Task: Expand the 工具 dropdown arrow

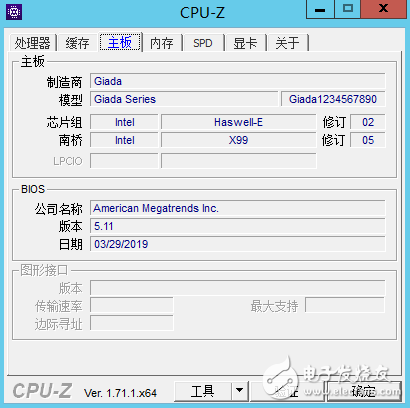Action: pyautogui.click(x=239, y=391)
